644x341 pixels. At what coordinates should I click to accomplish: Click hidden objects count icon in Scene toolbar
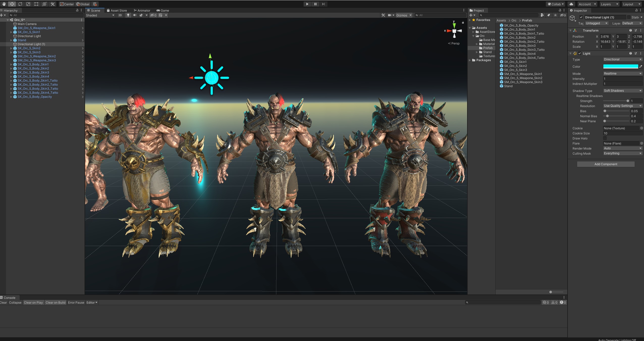[153, 15]
